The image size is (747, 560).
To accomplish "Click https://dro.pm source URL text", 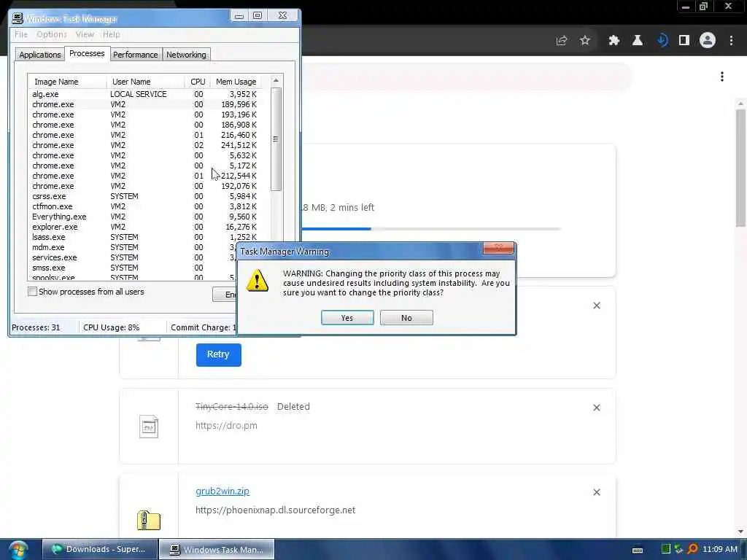I will (226, 426).
